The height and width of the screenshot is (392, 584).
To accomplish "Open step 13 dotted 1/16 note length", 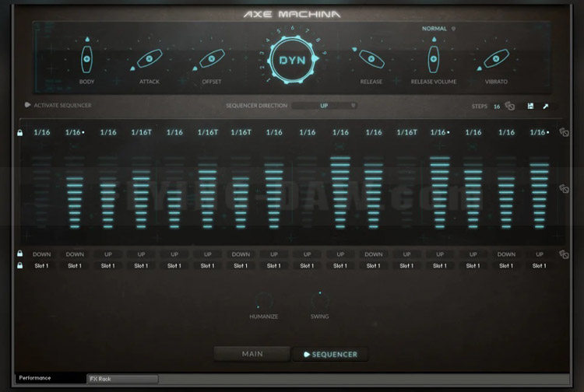I will coord(440,132).
